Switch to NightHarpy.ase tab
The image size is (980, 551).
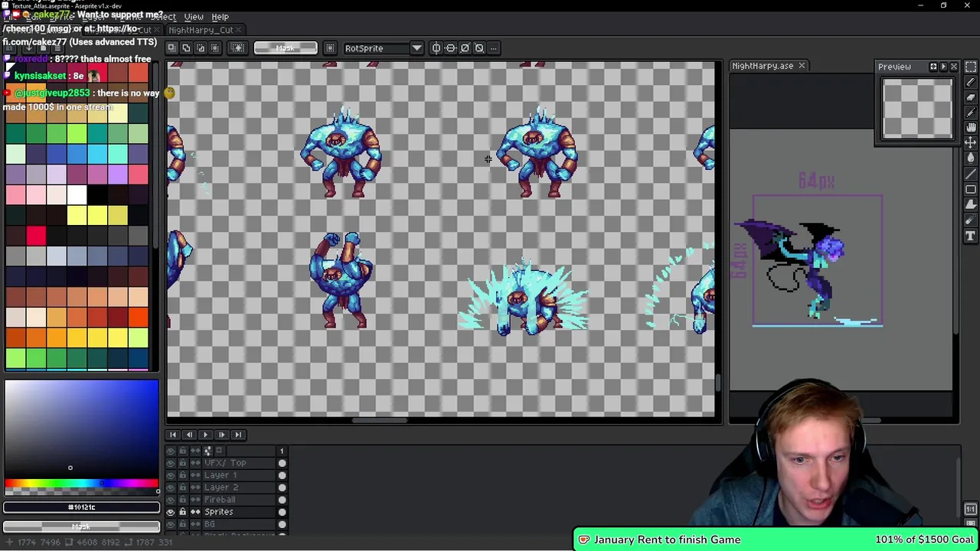tap(763, 66)
